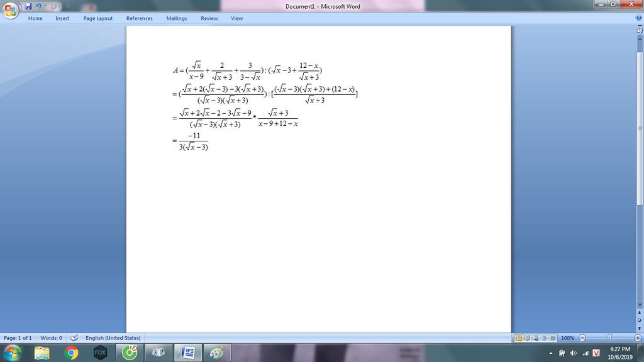Switch to Coc Coc browser in taskbar
644x362 pixels.
point(130,353)
